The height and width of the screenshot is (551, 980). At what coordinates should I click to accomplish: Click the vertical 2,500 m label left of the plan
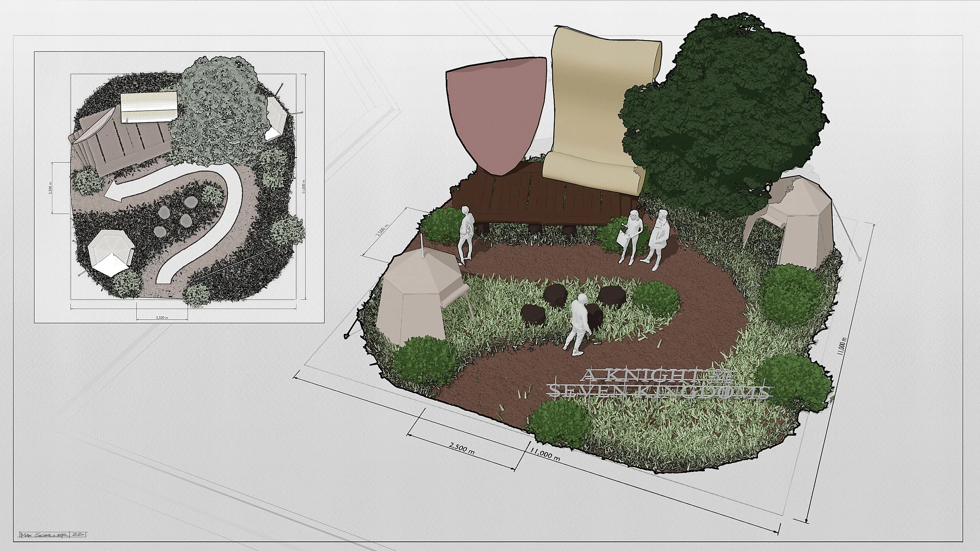pos(51,188)
